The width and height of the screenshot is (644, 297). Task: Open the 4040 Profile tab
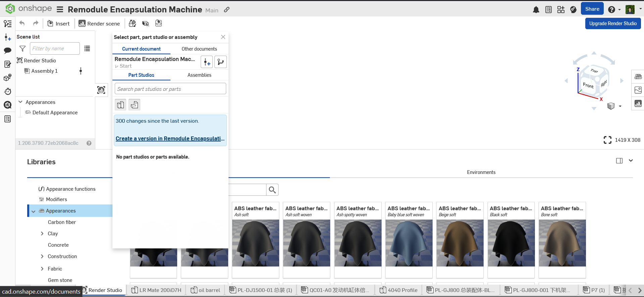tap(399, 290)
